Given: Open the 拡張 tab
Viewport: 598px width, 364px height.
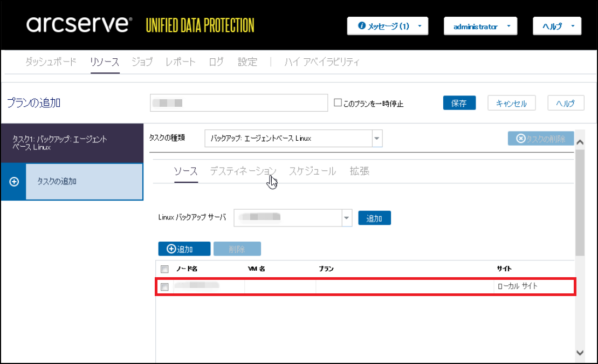Looking at the screenshot, I should [359, 171].
